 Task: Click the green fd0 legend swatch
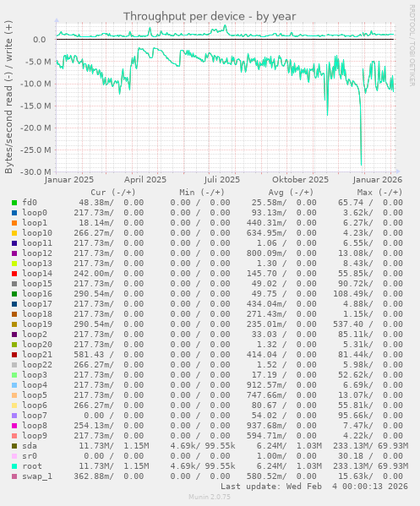point(14,203)
